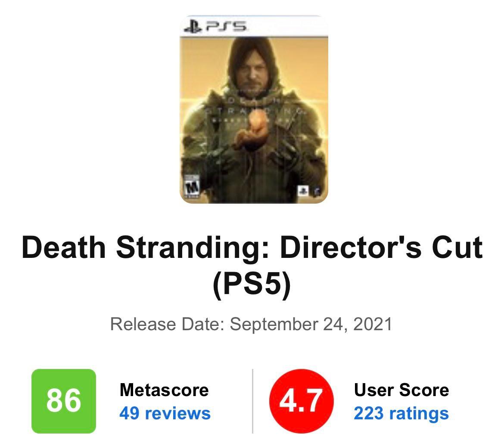This screenshot has height=440, width=504.
Task: Click the word Director's in the title
Action: pos(351,248)
